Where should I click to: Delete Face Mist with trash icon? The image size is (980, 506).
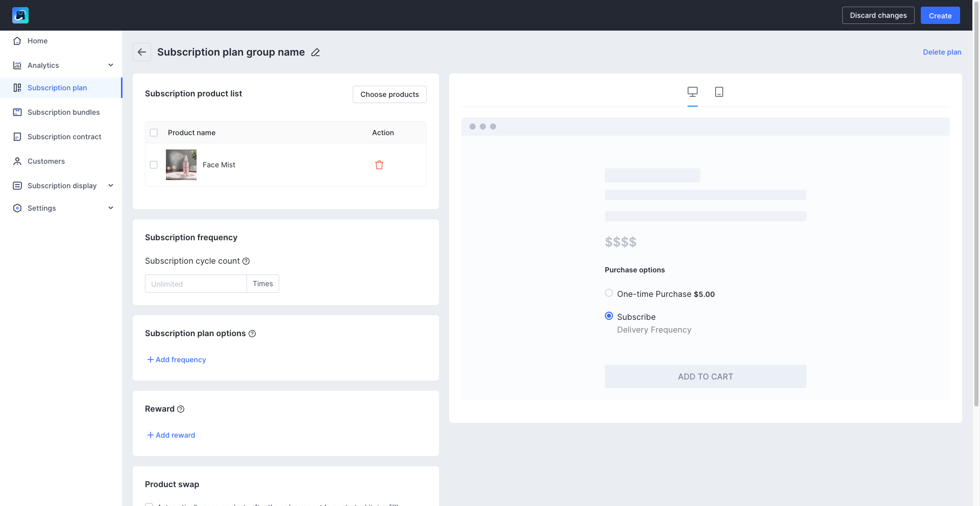point(379,165)
